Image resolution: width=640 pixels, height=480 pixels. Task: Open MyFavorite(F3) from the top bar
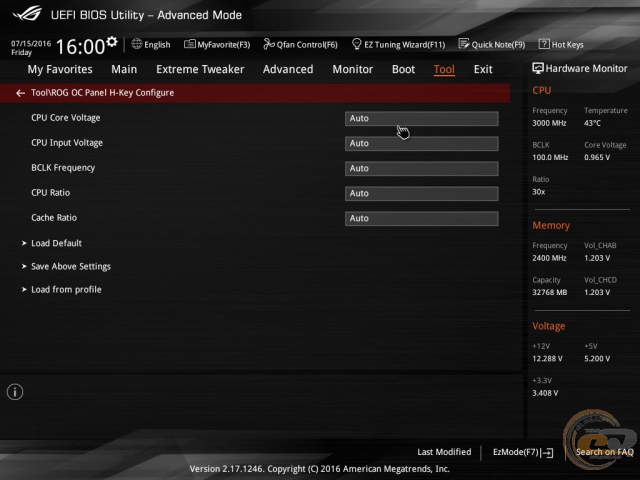pos(217,44)
